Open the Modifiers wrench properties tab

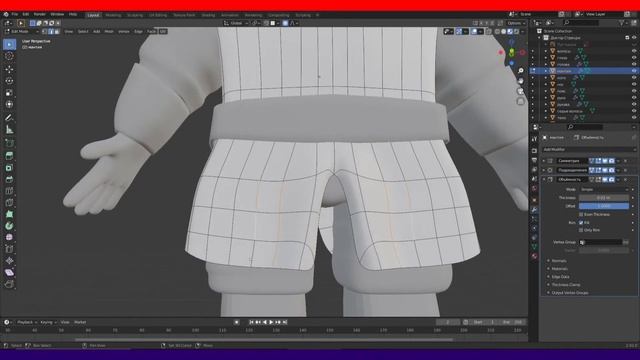(x=534, y=209)
